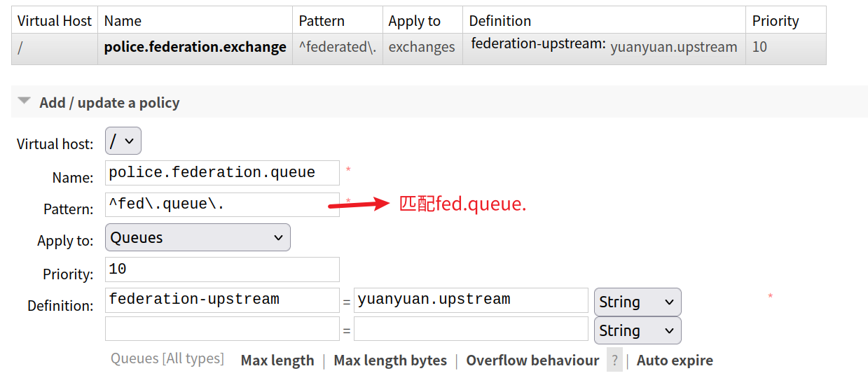This screenshot has width=868, height=378.
Task: Insert the Overflow behaviour policy key
Action: click(532, 360)
